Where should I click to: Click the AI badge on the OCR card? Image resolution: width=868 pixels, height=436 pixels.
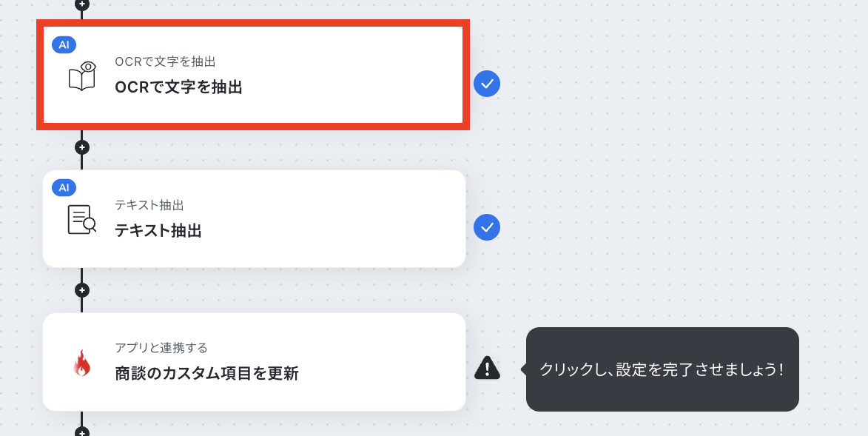(x=64, y=44)
